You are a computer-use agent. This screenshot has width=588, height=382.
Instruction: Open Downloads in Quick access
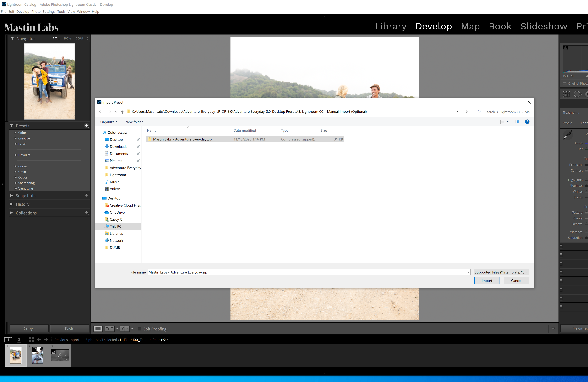point(119,147)
